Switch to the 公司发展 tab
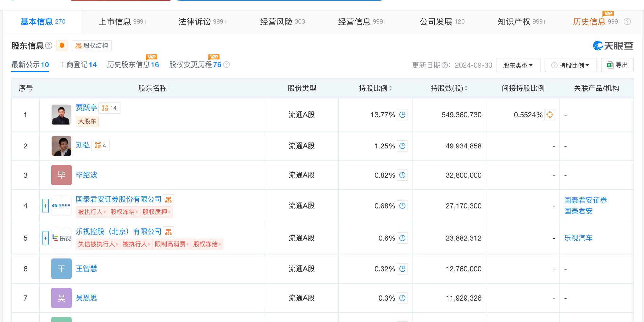The image size is (644, 322). tap(442, 22)
